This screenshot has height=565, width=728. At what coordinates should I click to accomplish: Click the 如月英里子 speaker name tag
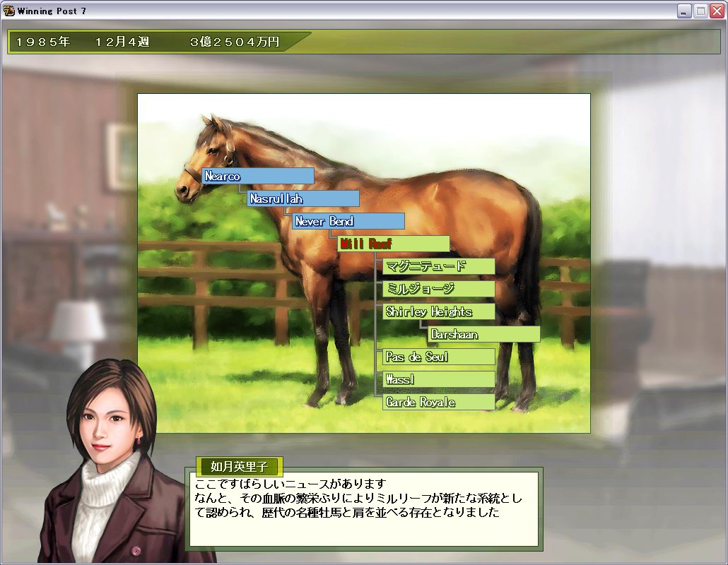(239, 466)
